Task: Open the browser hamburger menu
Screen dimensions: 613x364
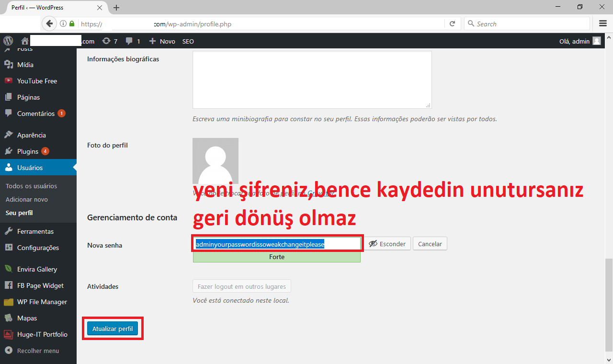Action: (603, 23)
